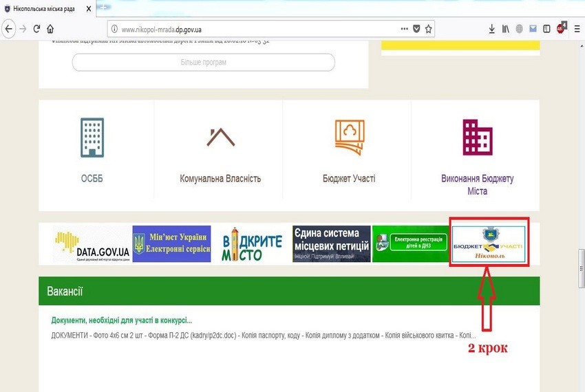This screenshot has width=585, height=392.
Task: Click the Більше програм button
Action: tap(203, 63)
